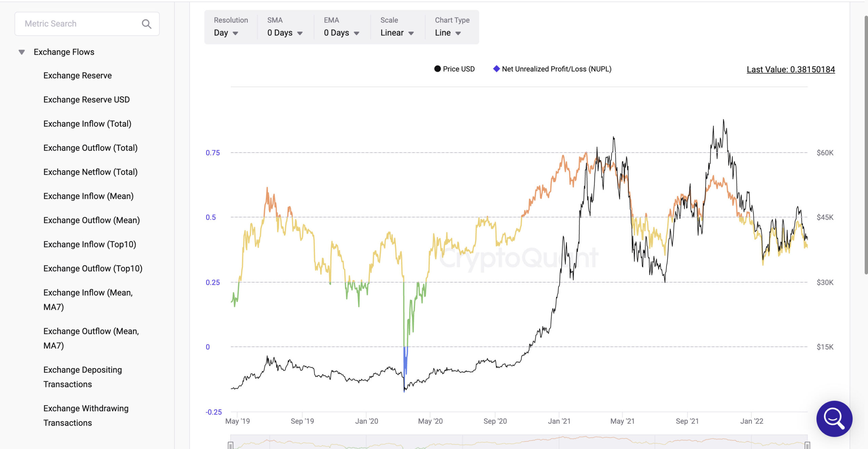
Task: Open Exchange Outflow (Total) metric
Action: click(x=91, y=148)
